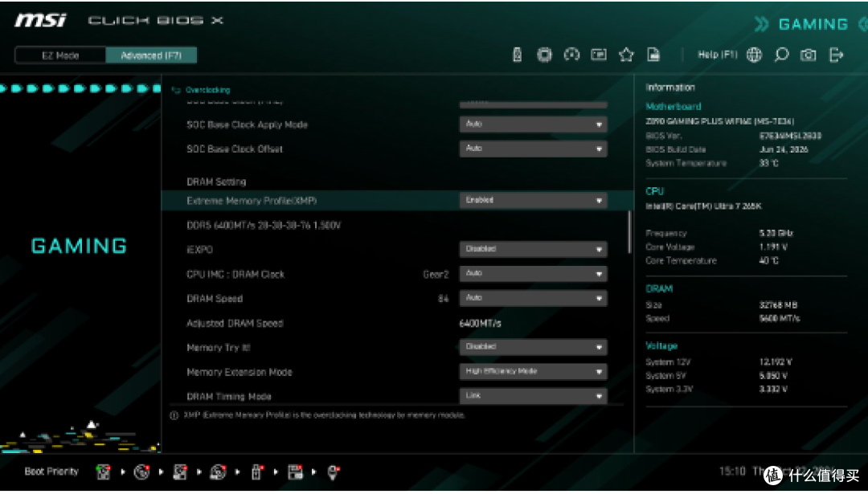The image size is (868, 494).
Task: Click the Core Temperature 40 °C value
Action: pos(769,260)
